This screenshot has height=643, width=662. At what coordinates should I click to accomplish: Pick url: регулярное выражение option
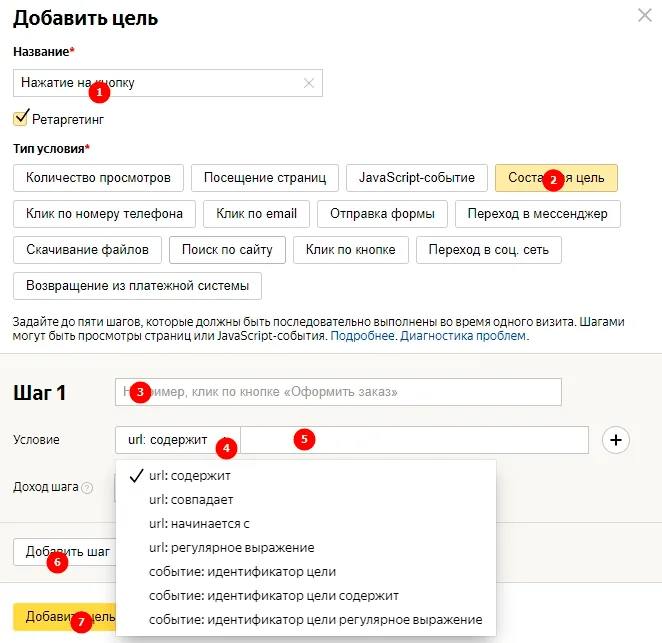coord(231,548)
